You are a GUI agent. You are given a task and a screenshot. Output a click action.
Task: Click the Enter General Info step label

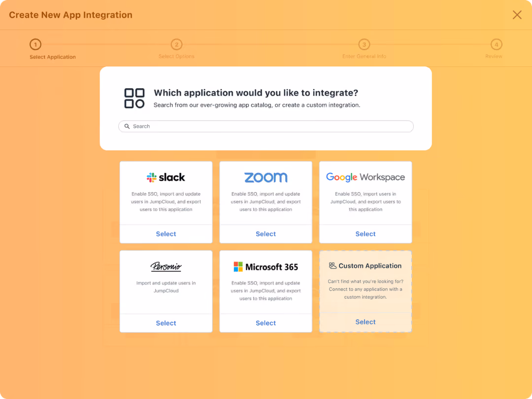[x=364, y=56]
